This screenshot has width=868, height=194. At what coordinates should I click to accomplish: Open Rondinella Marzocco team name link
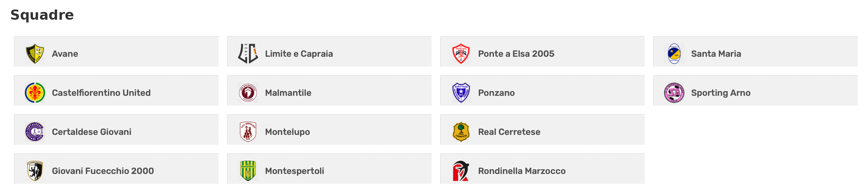pyautogui.click(x=522, y=171)
